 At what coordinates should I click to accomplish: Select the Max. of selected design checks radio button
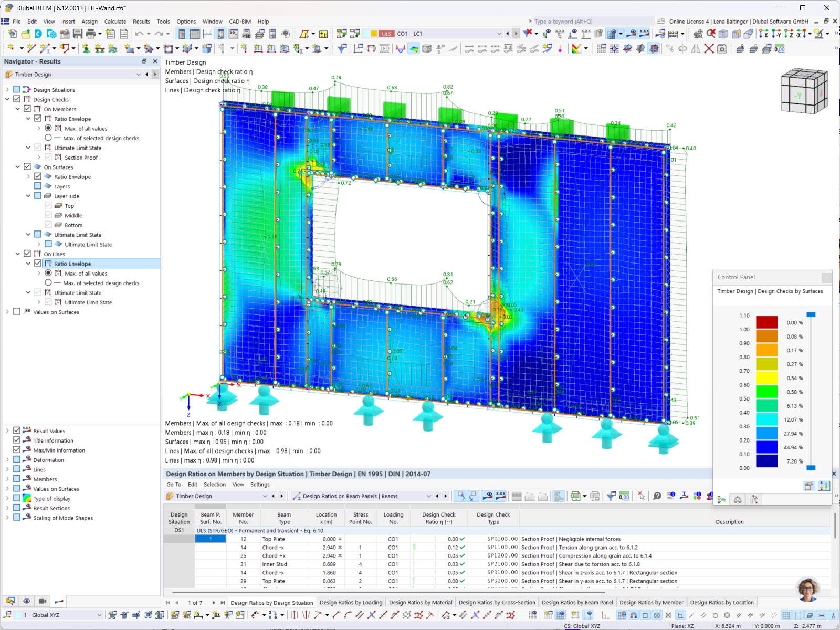tap(48, 138)
